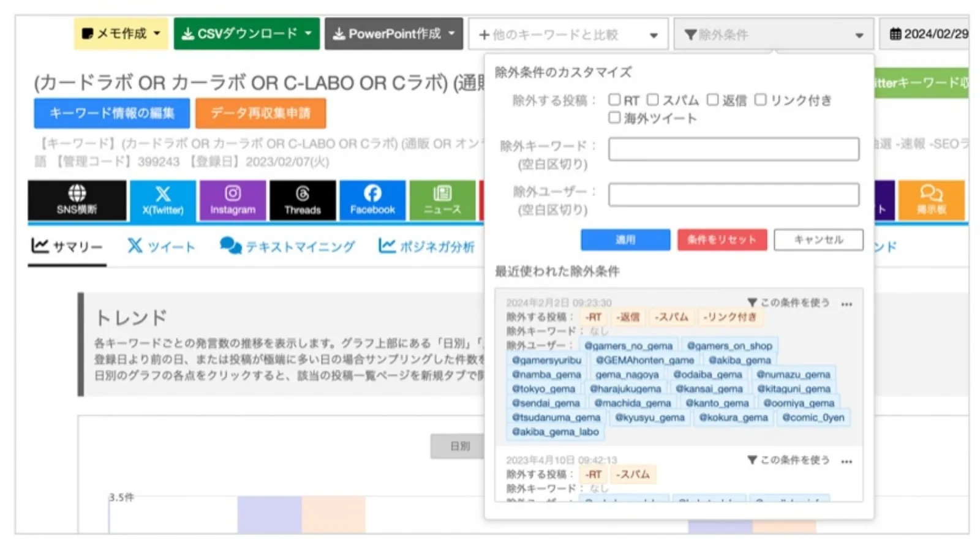Select the X(Twitter) source icon
980x545 pixels.
pos(163,200)
